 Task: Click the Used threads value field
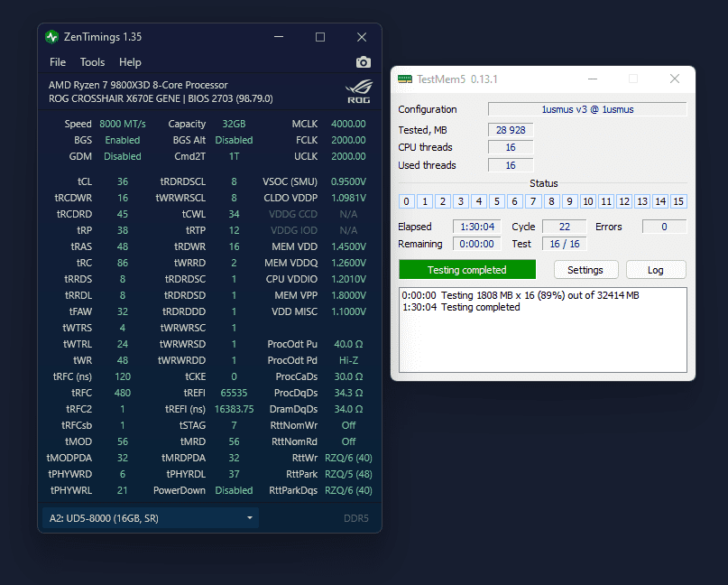click(x=511, y=165)
